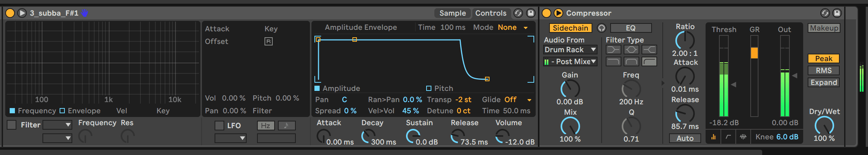Viewport: 868px width, 155px height.
Task: Click the sidechain headphone listen icon
Action: coord(602,28)
